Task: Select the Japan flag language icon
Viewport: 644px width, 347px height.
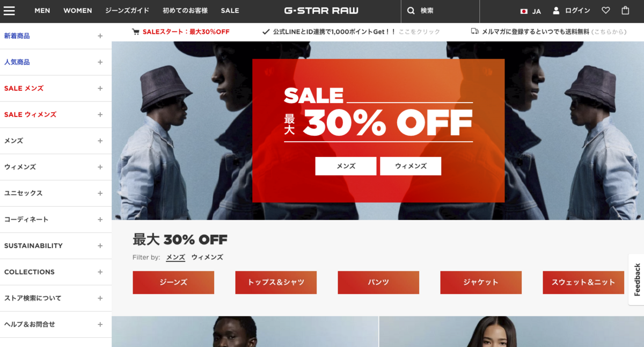Action: pos(524,11)
